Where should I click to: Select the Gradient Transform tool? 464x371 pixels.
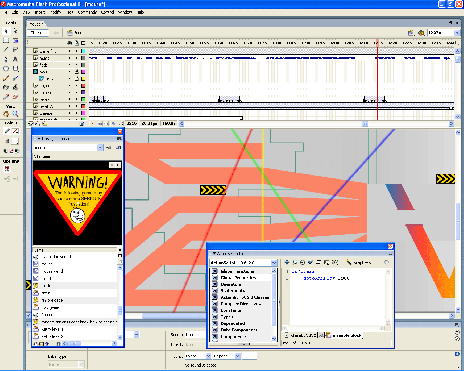pyautogui.click(x=15, y=40)
